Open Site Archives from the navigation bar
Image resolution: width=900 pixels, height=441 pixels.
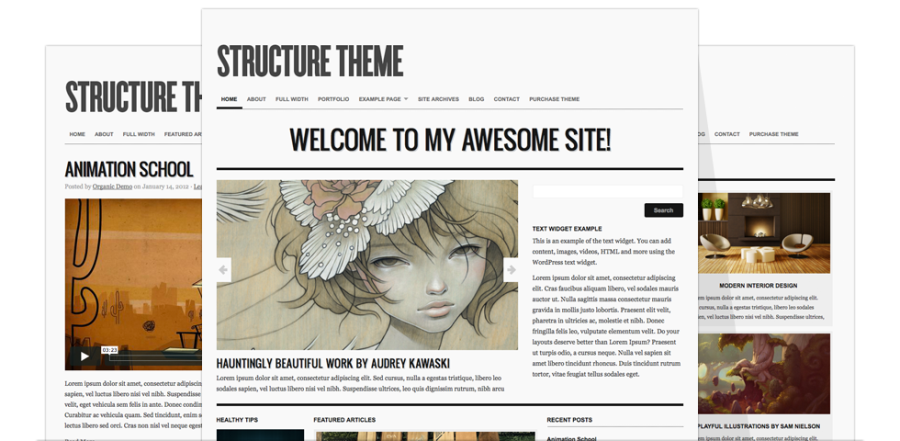pos(438,99)
